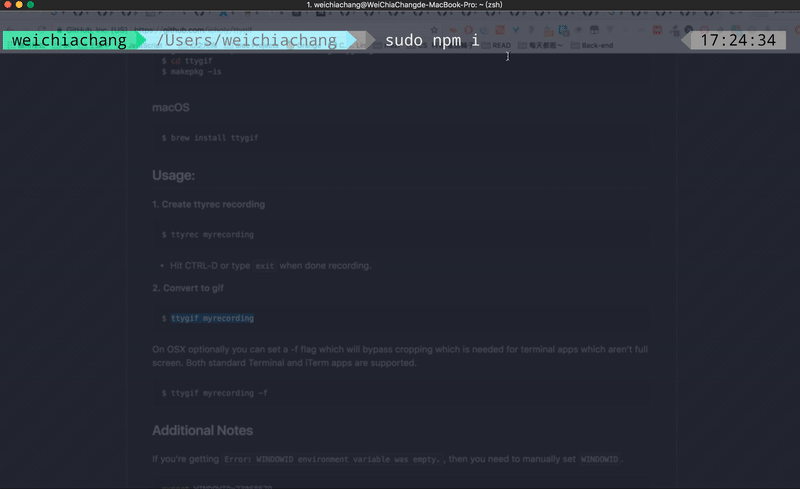Maximize the terminal with the green button

pyautogui.click(x=31, y=5)
